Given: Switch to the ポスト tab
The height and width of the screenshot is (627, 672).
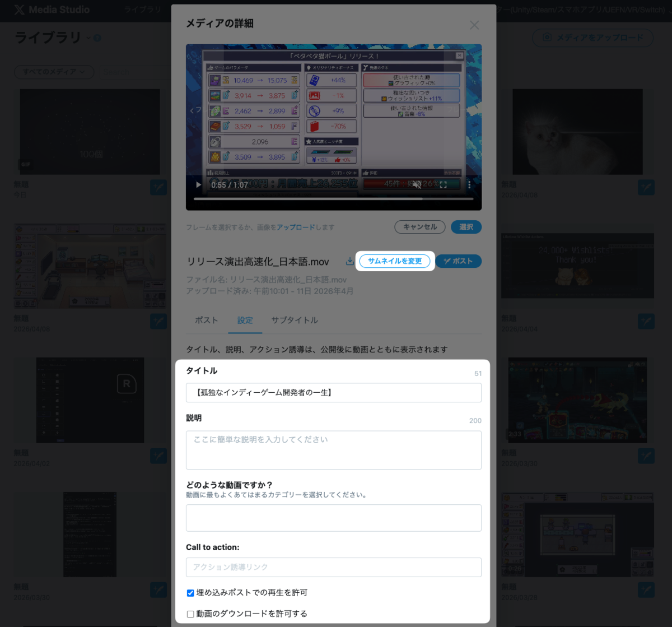Looking at the screenshot, I should click(207, 320).
